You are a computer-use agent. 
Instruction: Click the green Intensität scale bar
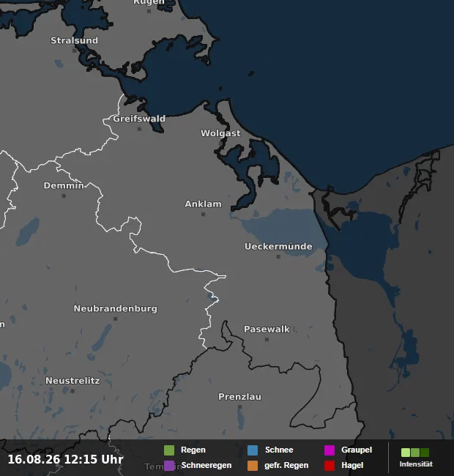(x=415, y=453)
